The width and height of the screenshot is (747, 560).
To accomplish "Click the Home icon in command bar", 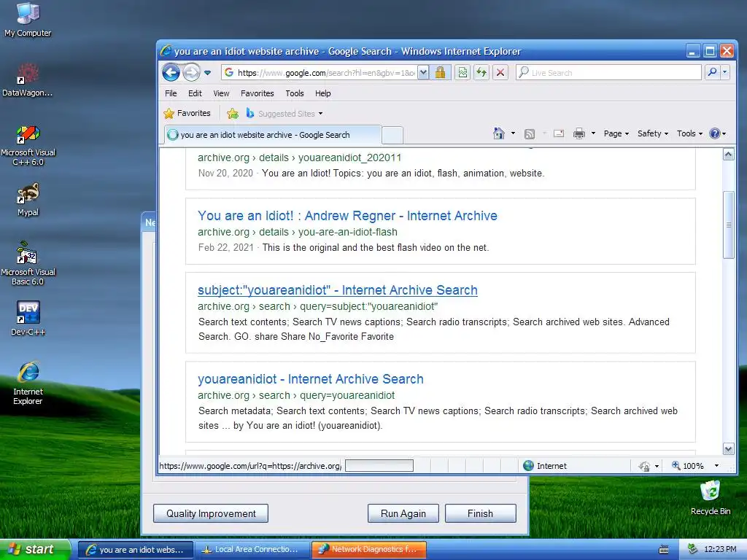I will point(499,133).
